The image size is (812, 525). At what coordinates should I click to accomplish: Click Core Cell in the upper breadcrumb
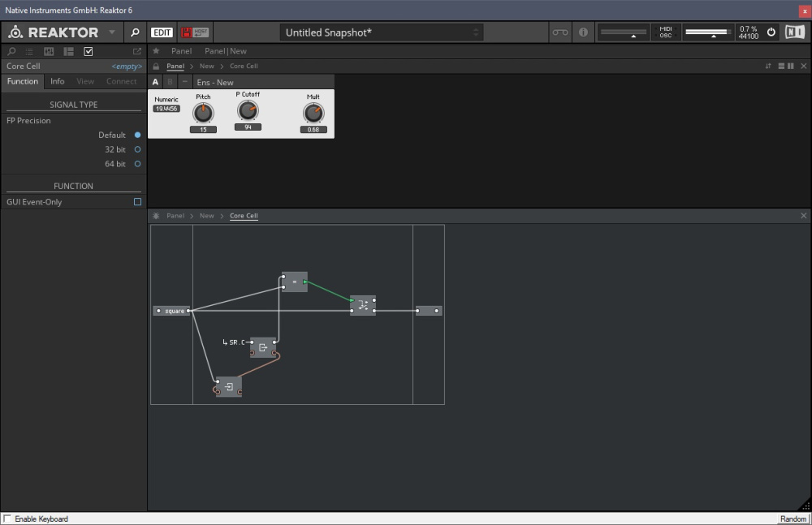coord(244,66)
